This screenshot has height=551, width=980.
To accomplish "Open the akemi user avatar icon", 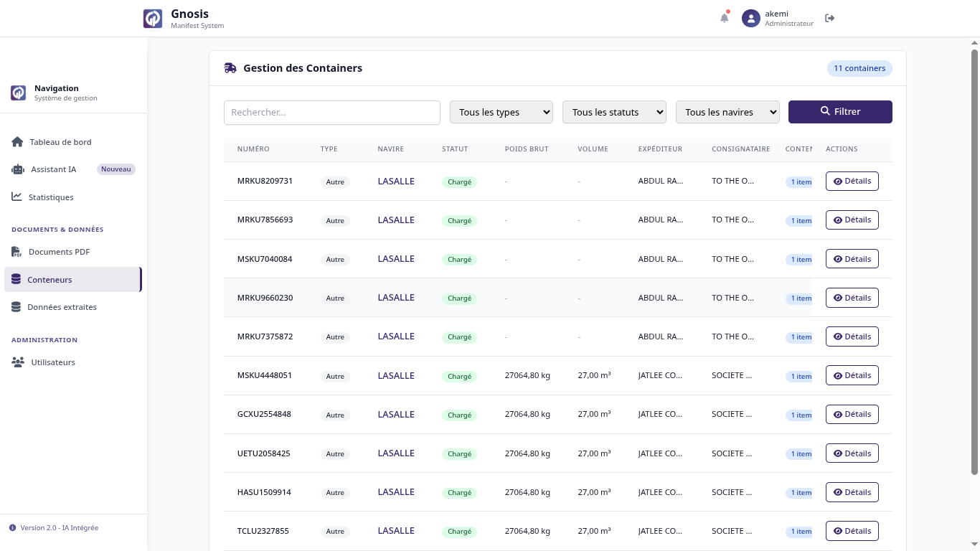I will coord(750,19).
